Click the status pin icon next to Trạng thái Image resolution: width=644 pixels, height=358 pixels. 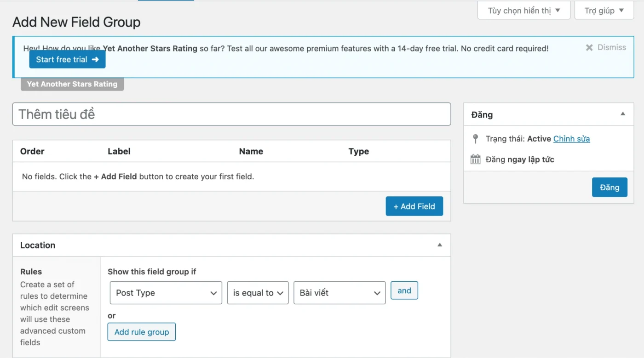(x=475, y=138)
